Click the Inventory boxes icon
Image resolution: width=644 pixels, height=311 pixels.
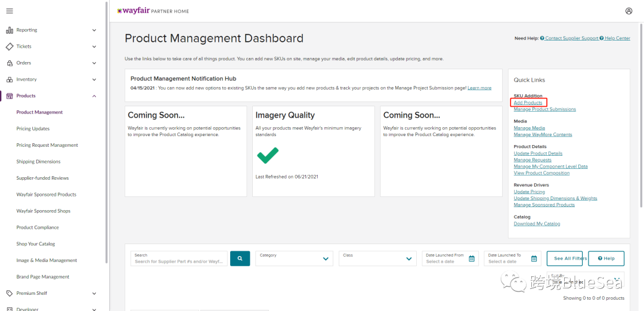tap(10, 79)
